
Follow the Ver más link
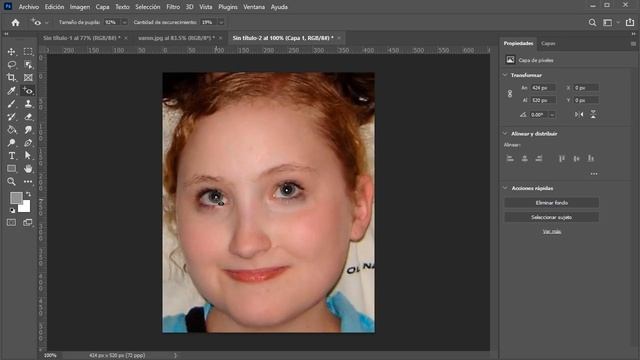[x=551, y=231]
